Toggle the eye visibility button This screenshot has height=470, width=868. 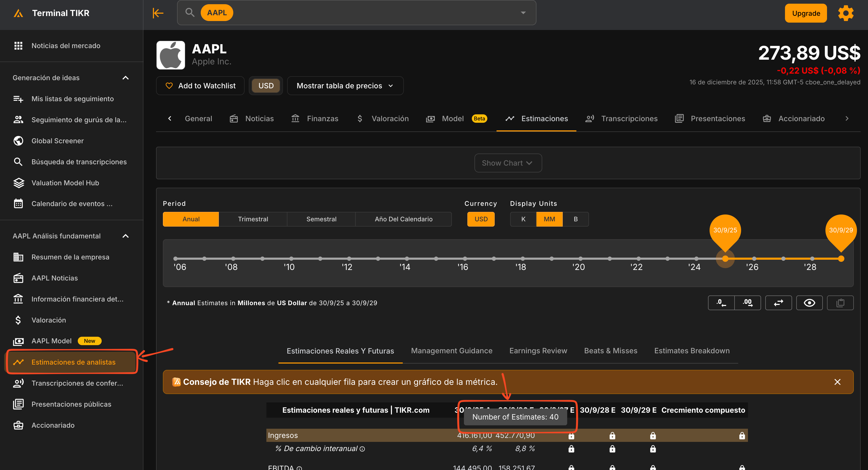pos(809,303)
